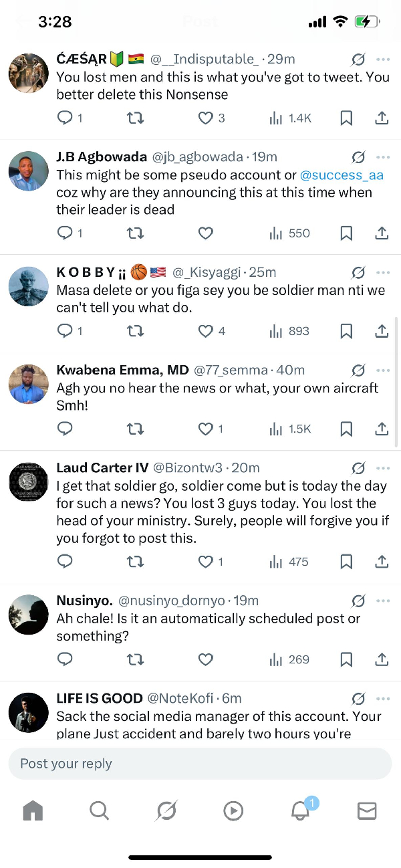Open Grok icon on Nusinyo's post
The width and height of the screenshot is (401, 868).
pos(358,601)
